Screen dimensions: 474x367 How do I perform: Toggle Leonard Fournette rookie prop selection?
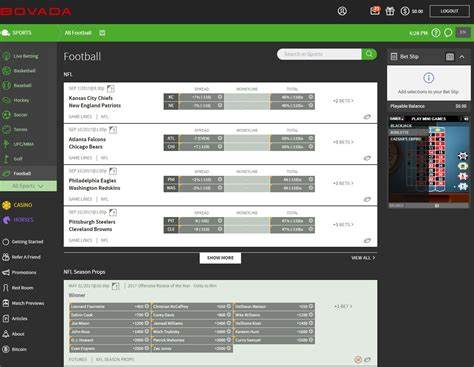109,306
